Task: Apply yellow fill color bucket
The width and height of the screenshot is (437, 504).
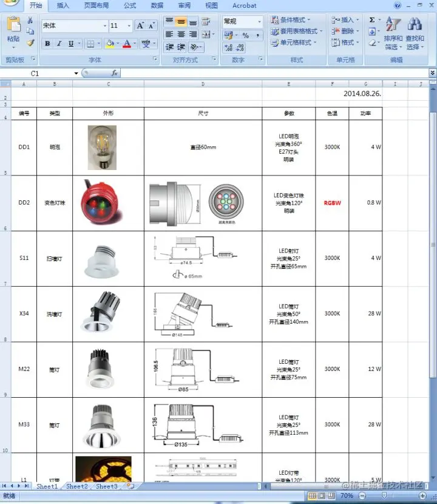Action: point(110,43)
